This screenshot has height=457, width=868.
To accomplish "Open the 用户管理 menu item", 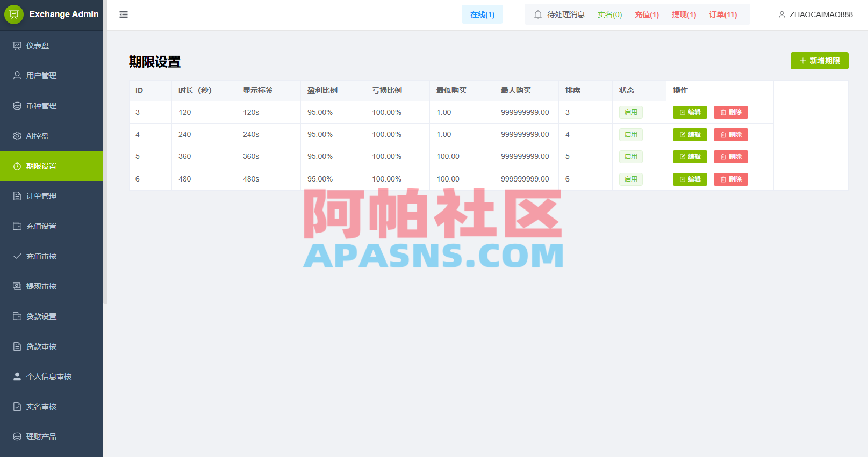I will click(52, 76).
